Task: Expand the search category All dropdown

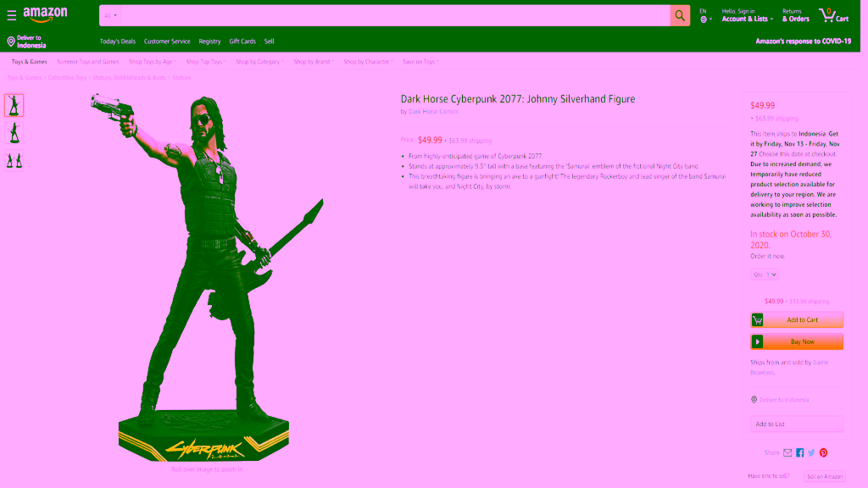Action: tap(111, 15)
